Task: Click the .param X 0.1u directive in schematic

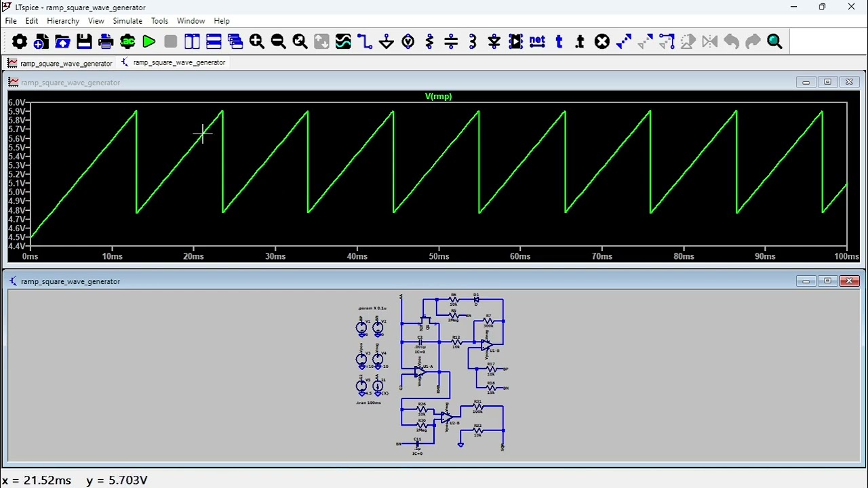Action: click(x=372, y=308)
